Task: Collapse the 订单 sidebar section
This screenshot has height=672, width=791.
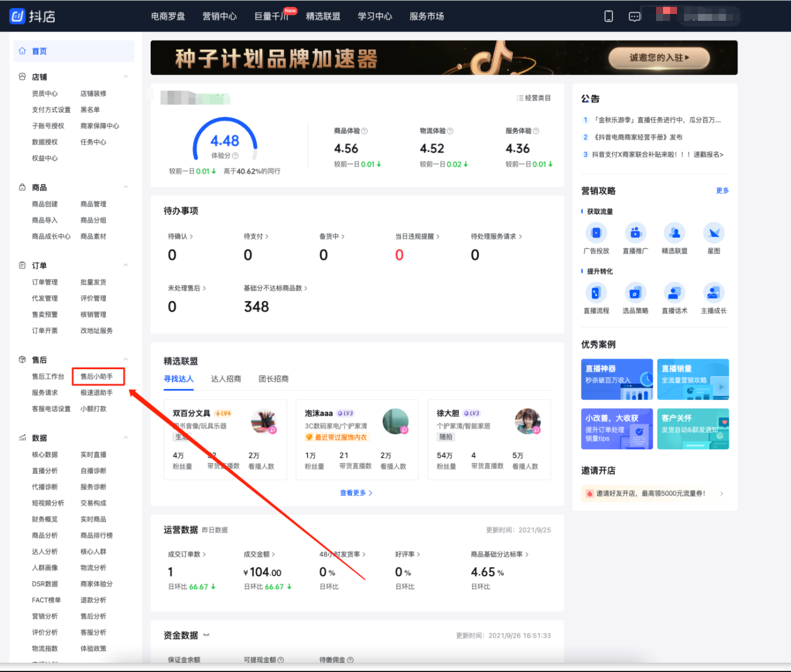Action: [x=126, y=265]
